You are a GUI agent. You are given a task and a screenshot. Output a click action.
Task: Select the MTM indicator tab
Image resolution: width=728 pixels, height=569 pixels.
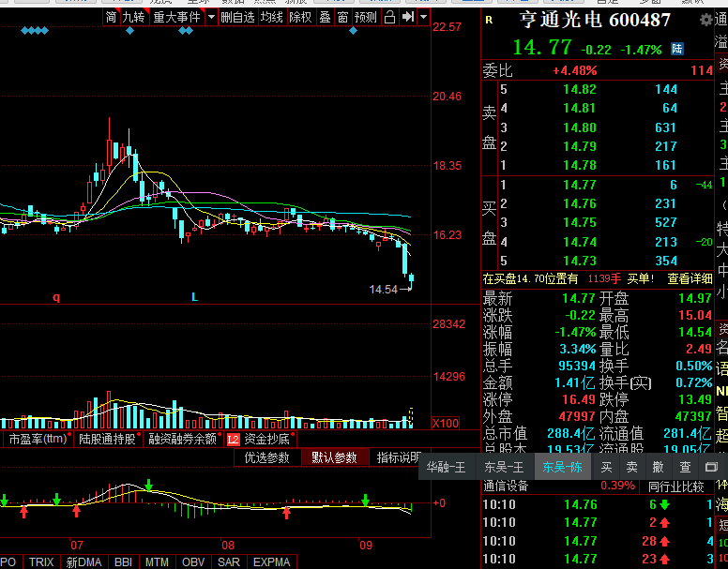pyautogui.click(x=157, y=562)
